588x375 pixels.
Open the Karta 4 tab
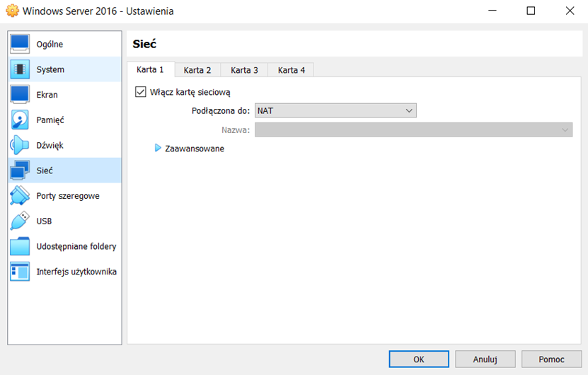(x=292, y=70)
